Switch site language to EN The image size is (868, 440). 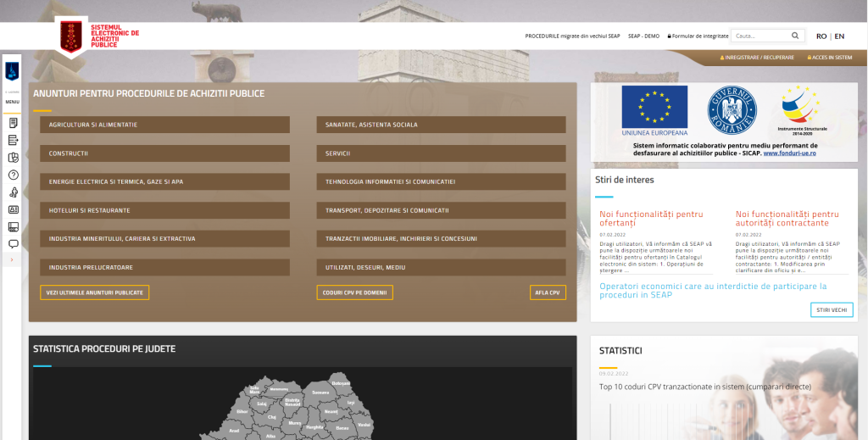tap(839, 36)
